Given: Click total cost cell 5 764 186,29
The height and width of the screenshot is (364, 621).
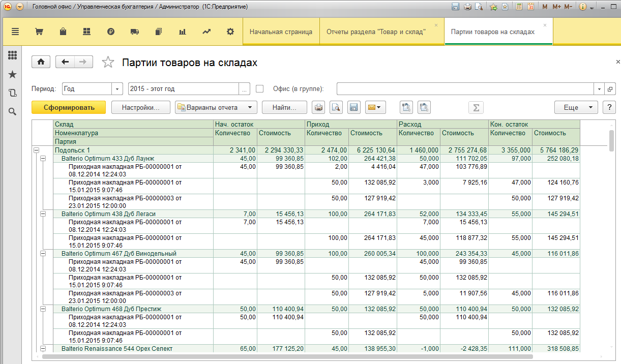Looking at the screenshot, I should tap(556, 150).
